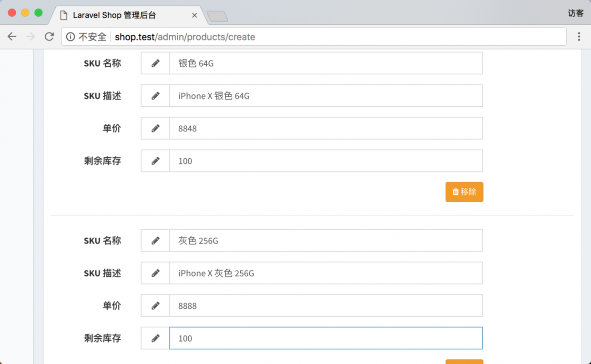Click pencil icon beside first stock 100 field
591x364 pixels.
[x=155, y=161]
